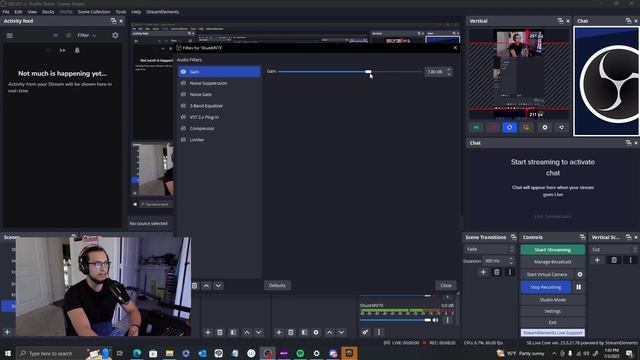Image resolution: width=640 pixels, height=360 pixels.
Task: Remove the selected filter with trash icon
Action: [195, 286]
